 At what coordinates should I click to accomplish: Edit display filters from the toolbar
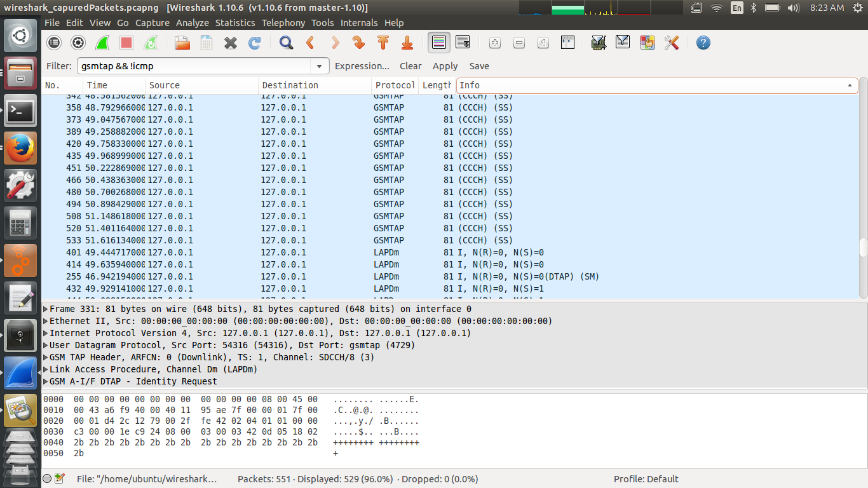click(623, 43)
